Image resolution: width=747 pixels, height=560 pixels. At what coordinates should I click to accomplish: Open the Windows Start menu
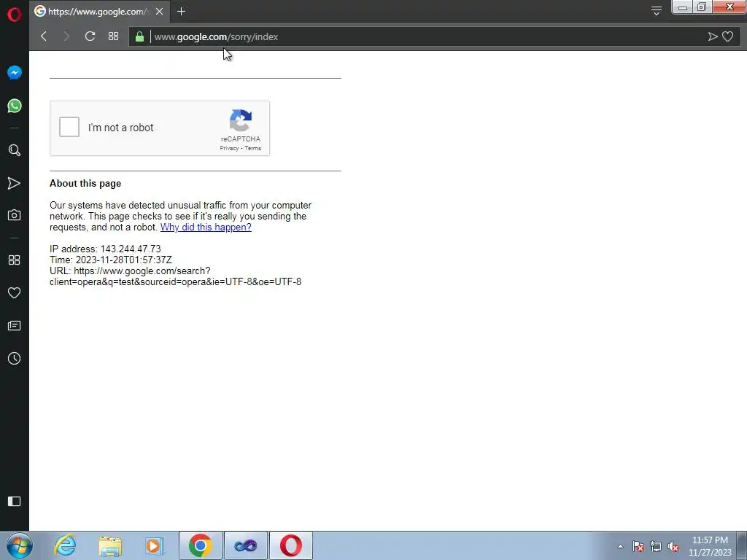20,545
